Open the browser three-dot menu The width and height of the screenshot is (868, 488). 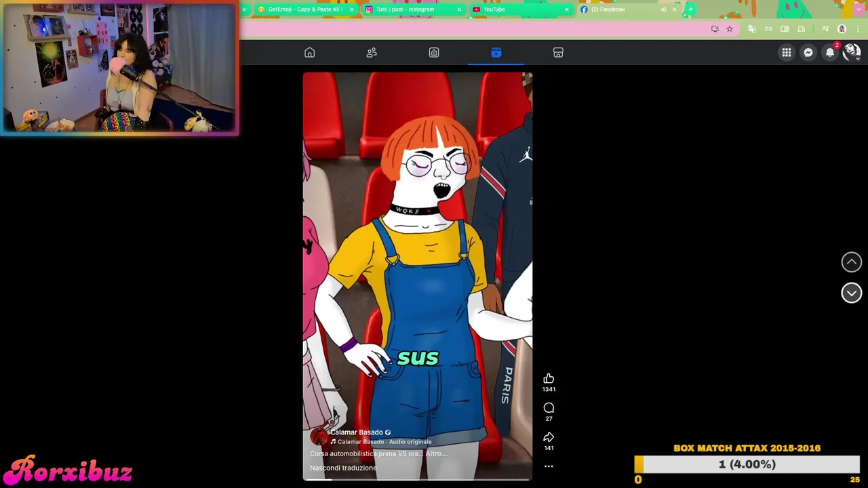pos(858,29)
